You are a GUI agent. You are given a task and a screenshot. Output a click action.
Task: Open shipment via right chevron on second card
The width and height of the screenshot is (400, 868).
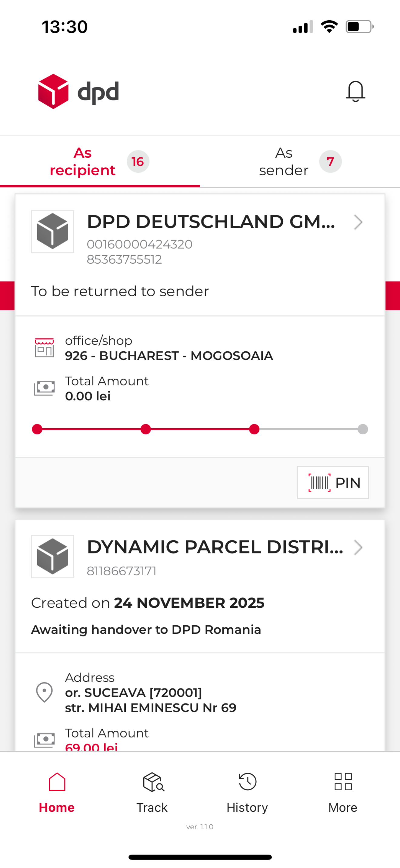358,547
